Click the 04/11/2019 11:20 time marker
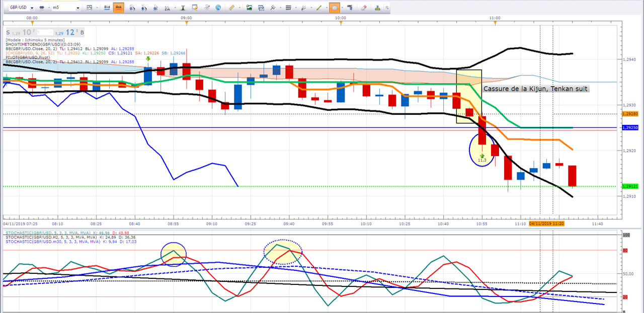This screenshot has height=313, width=644. [546, 223]
